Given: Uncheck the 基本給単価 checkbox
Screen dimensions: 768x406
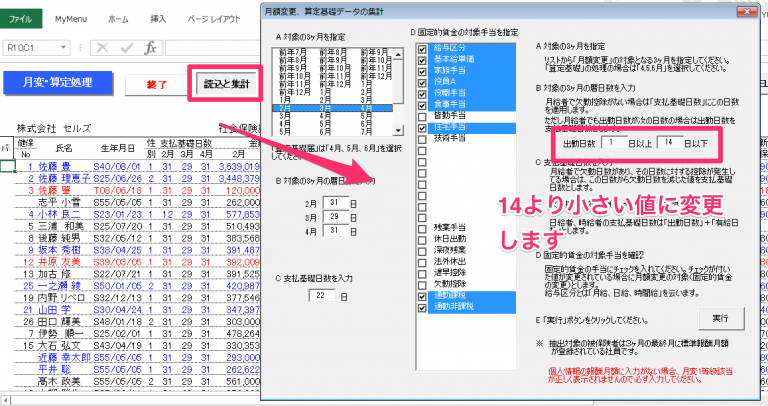Looking at the screenshot, I should [x=422, y=60].
